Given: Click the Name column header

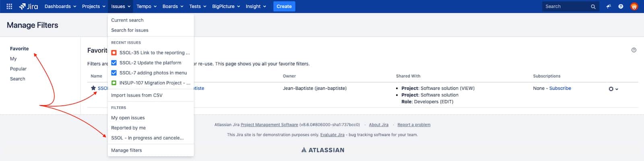Looking at the screenshot, I should [97, 76].
